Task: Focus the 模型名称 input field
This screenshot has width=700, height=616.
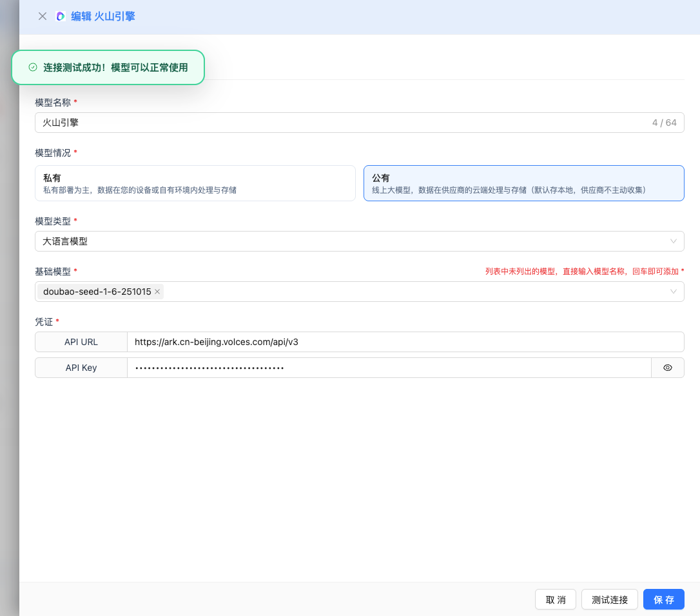Action: click(342, 123)
